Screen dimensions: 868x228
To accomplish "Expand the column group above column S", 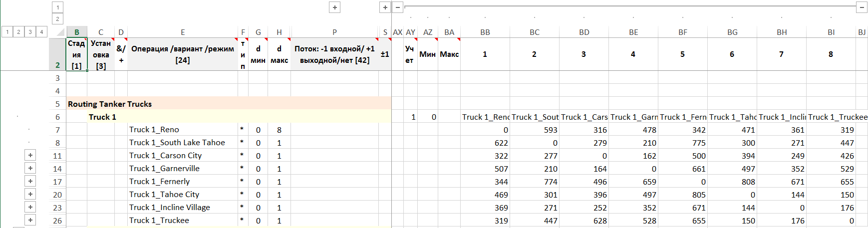I will pos(385,7).
